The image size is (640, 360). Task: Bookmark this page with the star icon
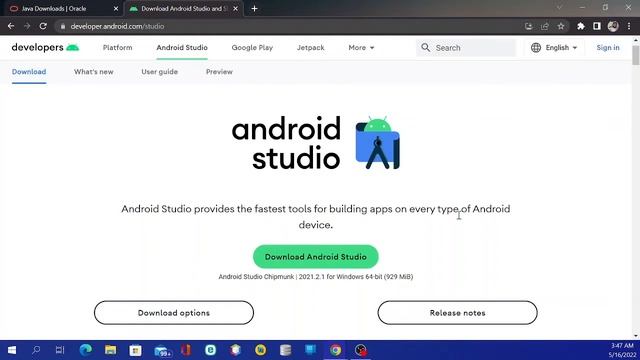click(561, 26)
